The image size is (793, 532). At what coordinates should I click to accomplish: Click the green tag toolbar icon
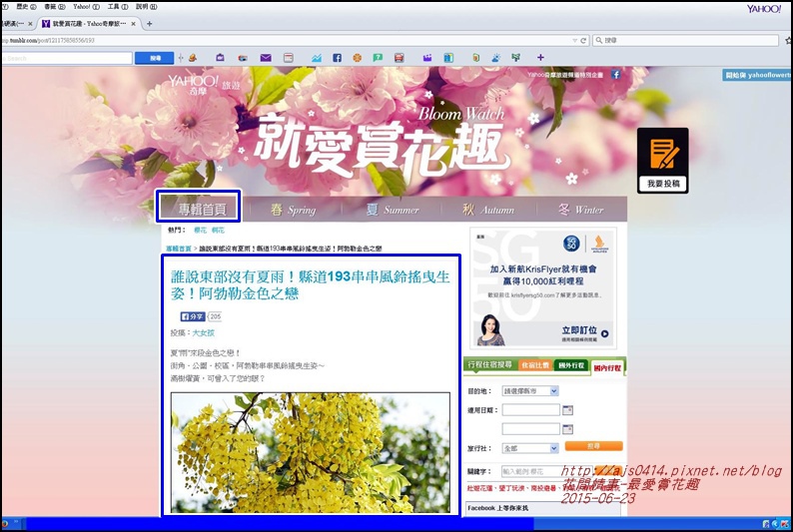476,58
